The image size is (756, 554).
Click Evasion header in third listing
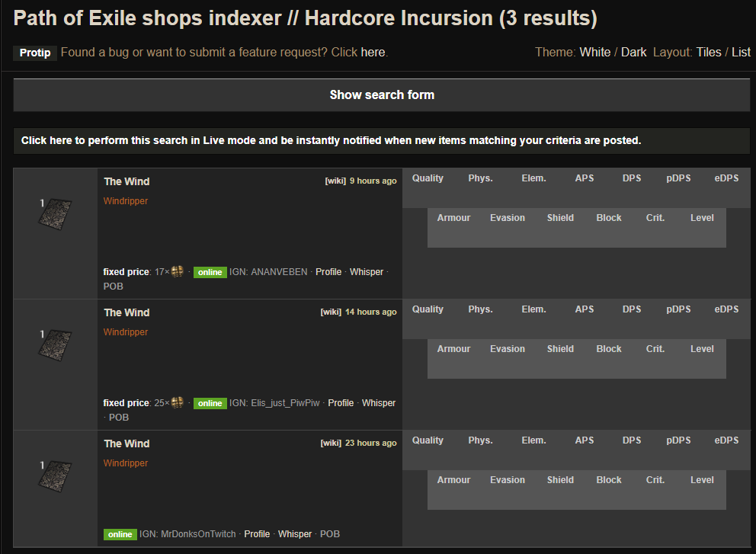coord(508,480)
